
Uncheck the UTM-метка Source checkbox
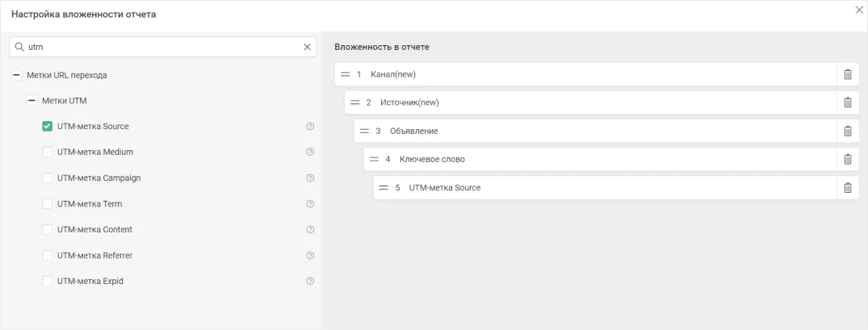coord(47,127)
